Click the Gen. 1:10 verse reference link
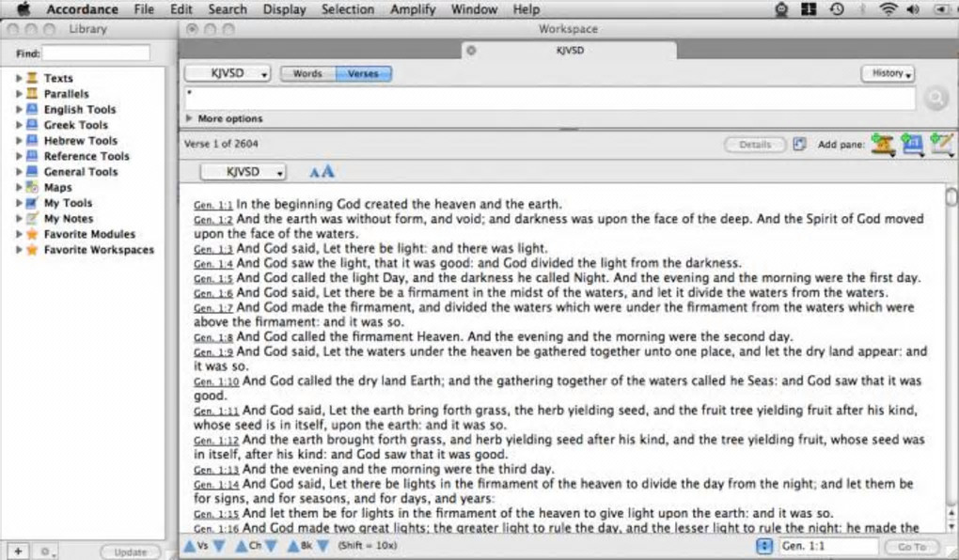Image resolution: width=959 pixels, height=560 pixels. (216, 381)
